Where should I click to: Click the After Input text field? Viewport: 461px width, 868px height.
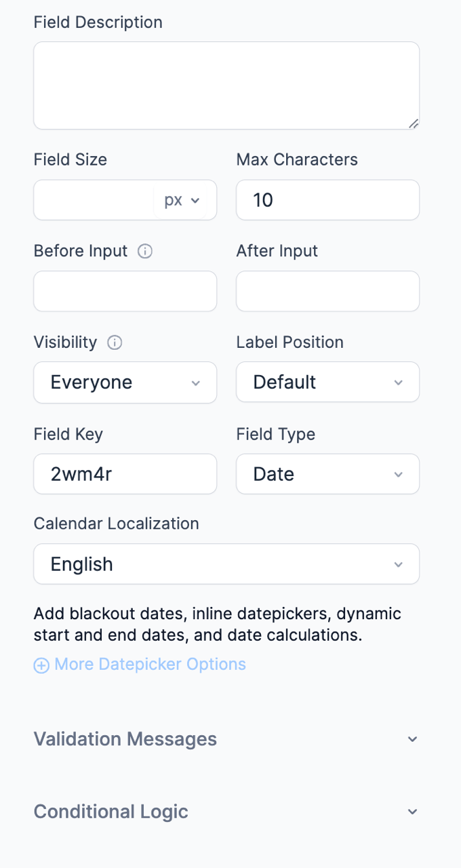[x=327, y=292]
